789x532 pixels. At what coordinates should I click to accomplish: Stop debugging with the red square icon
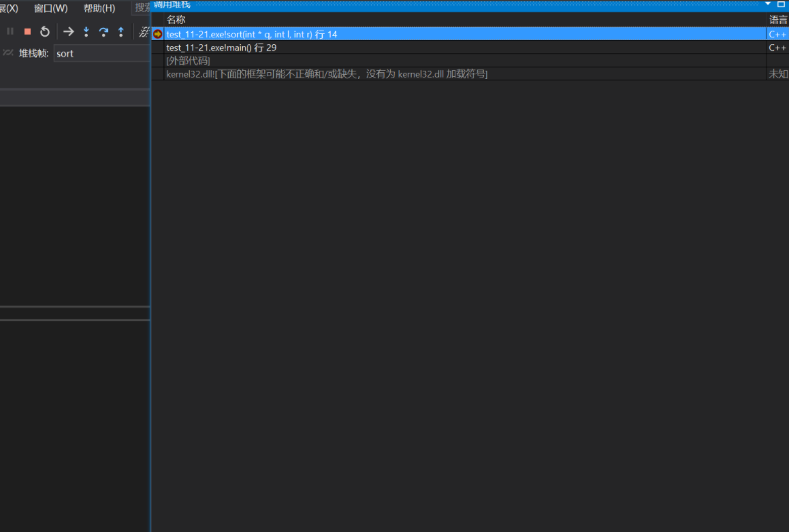[x=28, y=32]
